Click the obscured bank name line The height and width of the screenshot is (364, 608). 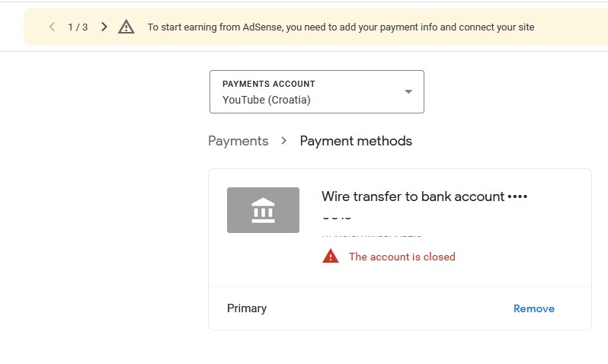[x=371, y=235]
